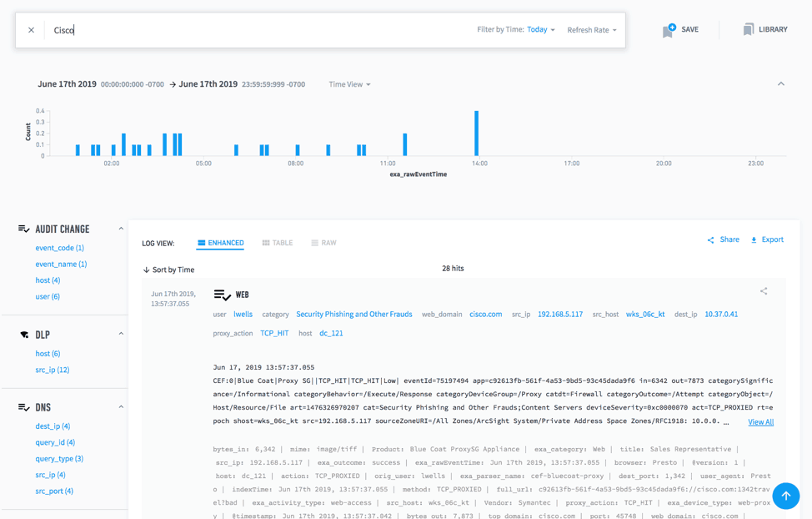Viewport: 812px width, 519px height.
Task: Click the share icon on the WEB event card
Action: point(764,291)
